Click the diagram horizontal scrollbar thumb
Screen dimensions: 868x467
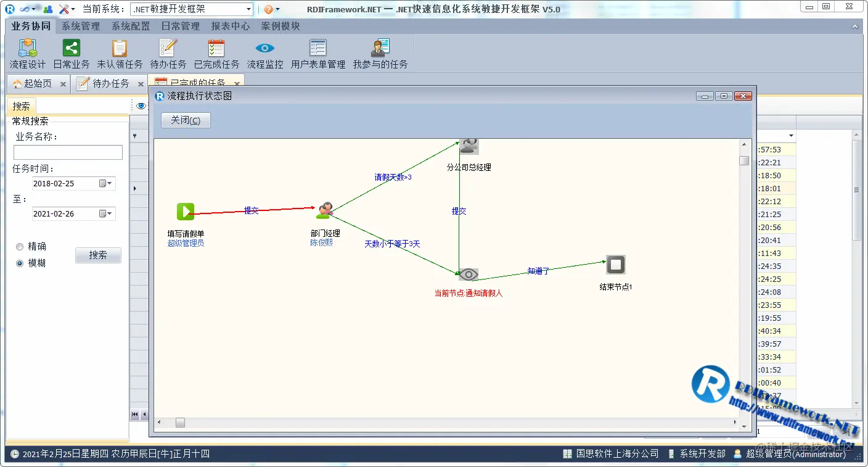pyautogui.click(x=180, y=423)
